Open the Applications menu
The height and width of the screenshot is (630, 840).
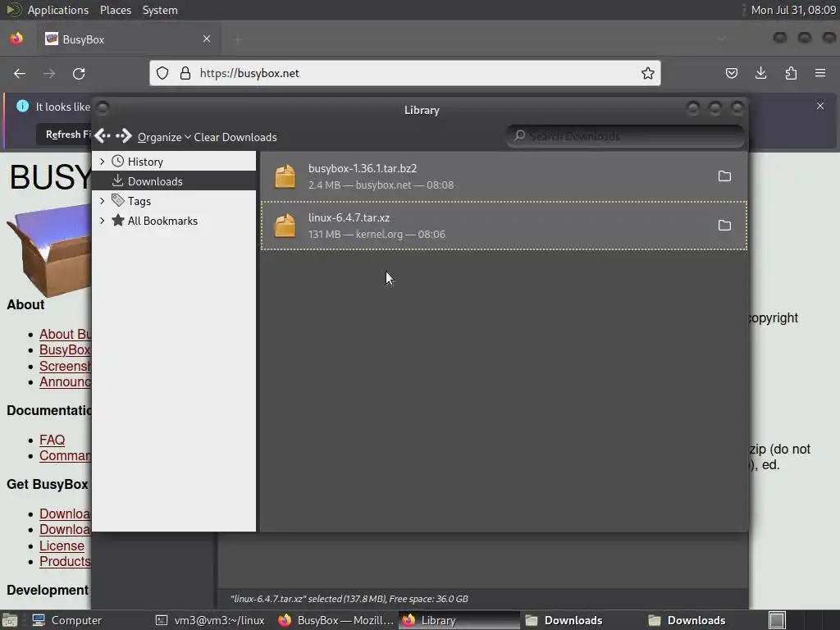[58, 10]
